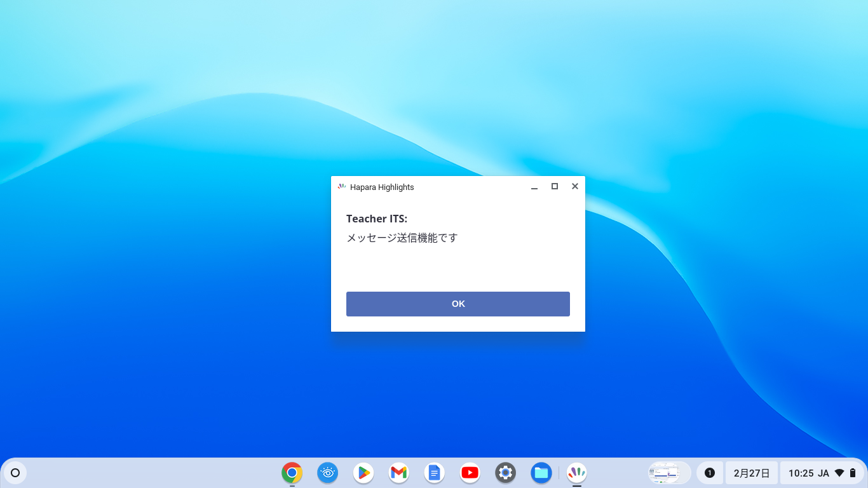The image size is (868, 488).
Task: Close the Hapara Highlights window
Action: click(x=575, y=186)
